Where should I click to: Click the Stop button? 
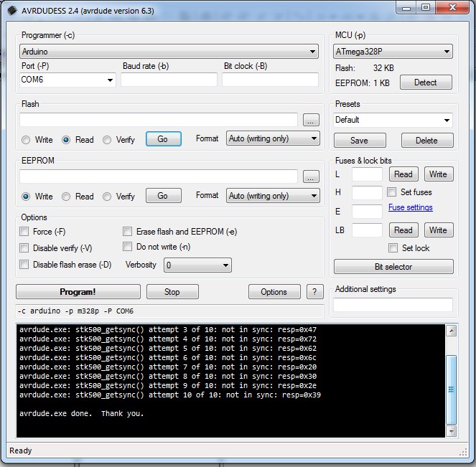(172, 292)
